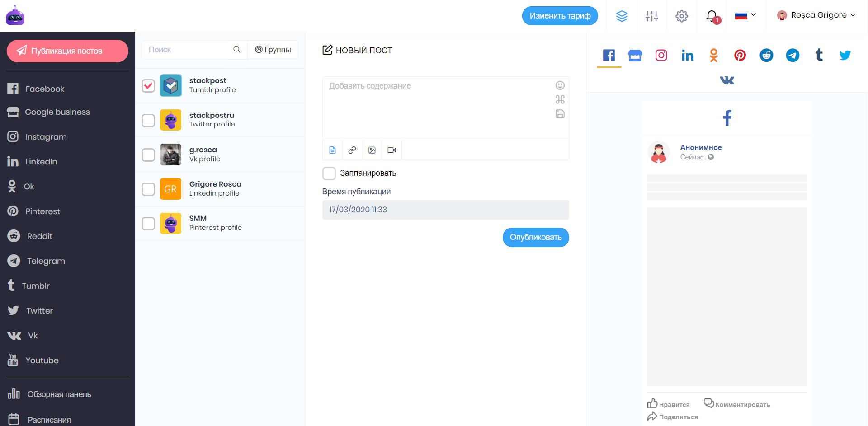This screenshot has width=868, height=426.
Task: Select the image post type icon
Action: 372,150
